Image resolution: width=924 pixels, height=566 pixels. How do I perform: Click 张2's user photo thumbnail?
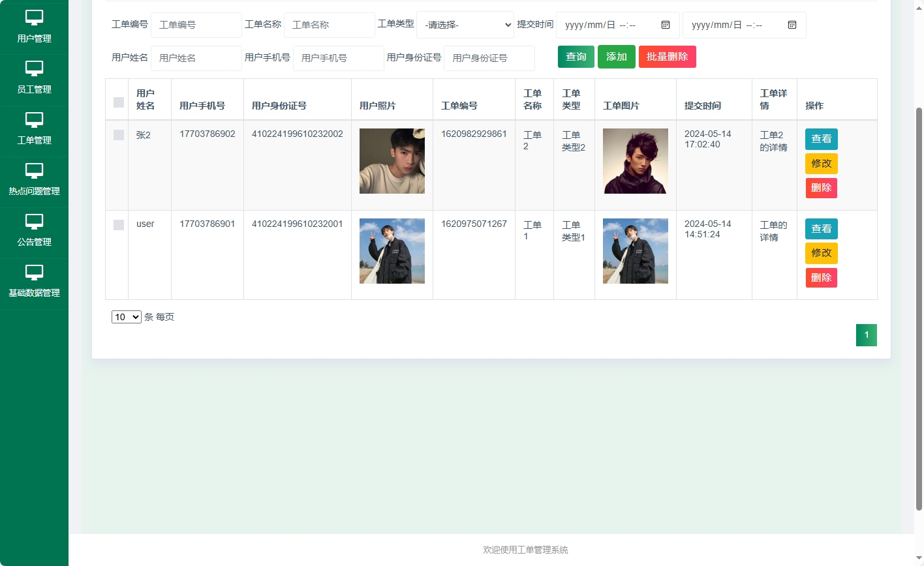pyautogui.click(x=392, y=161)
